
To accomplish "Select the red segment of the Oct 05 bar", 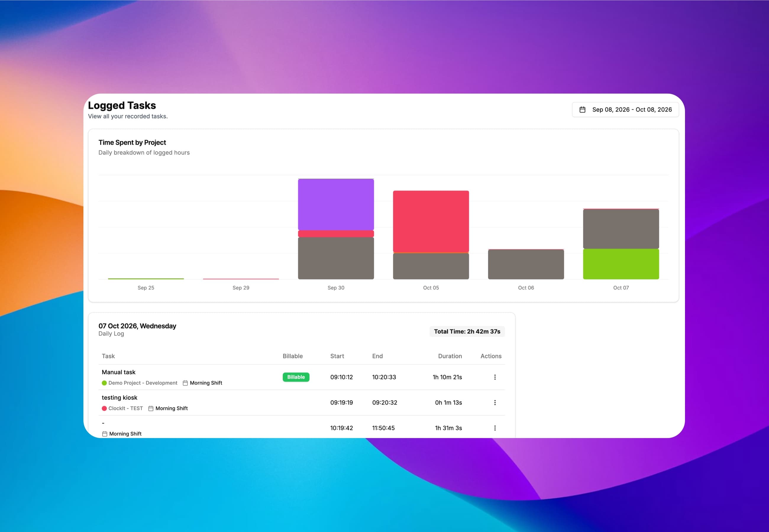I will (x=431, y=222).
